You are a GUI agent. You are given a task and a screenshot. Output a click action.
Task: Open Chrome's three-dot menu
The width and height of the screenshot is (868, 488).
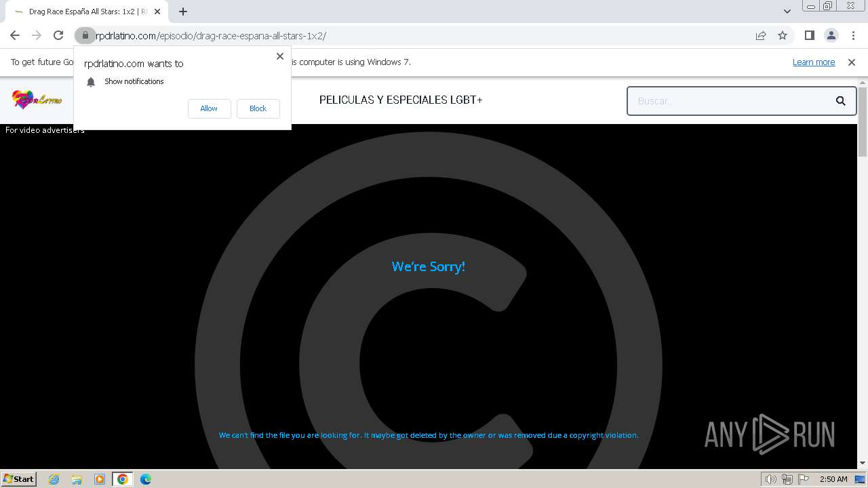click(853, 35)
